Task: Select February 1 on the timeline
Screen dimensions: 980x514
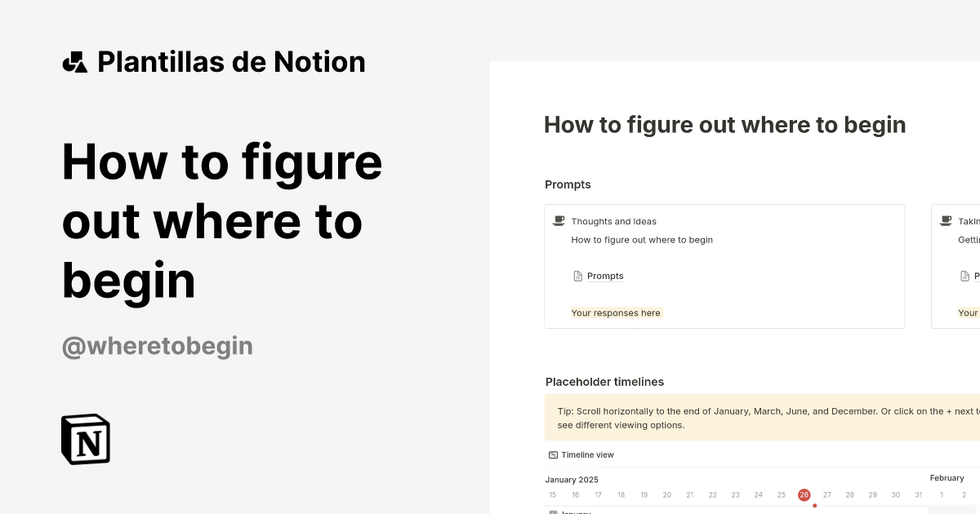Action: pyautogui.click(x=942, y=495)
